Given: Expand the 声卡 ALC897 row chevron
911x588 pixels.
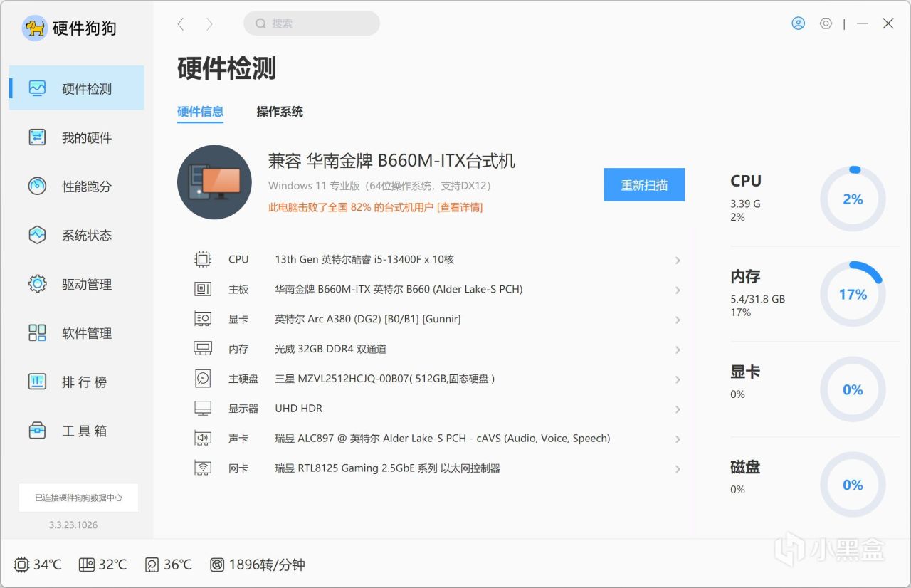Looking at the screenshot, I should (x=678, y=440).
